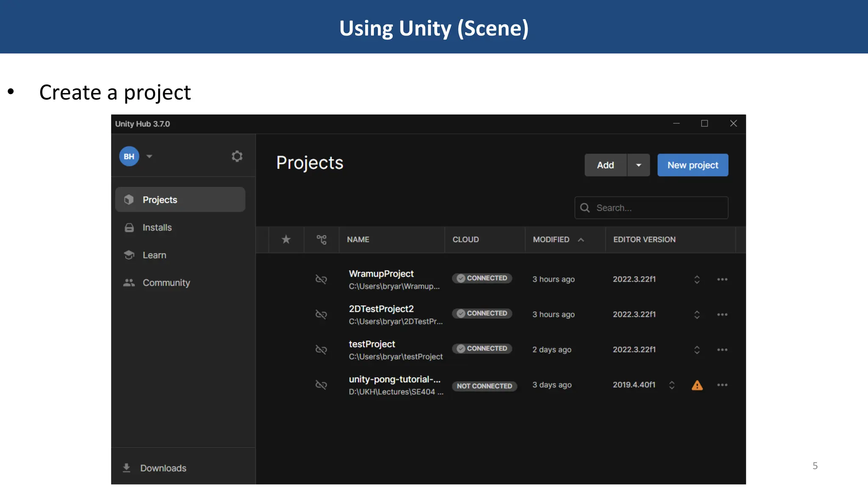The height and width of the screenshot is (488, 868).
Task: Open more options for WramupProject
Action: (722, 279)
